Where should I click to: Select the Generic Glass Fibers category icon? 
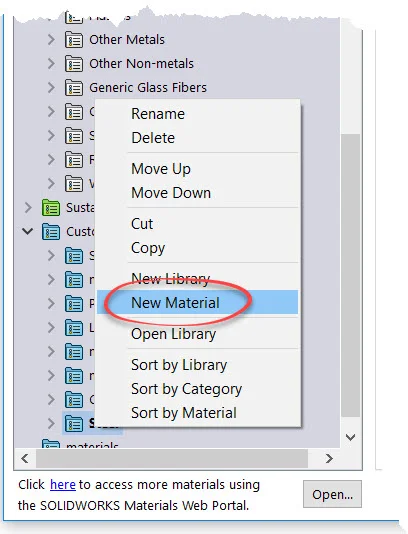(x=74, y=88)
